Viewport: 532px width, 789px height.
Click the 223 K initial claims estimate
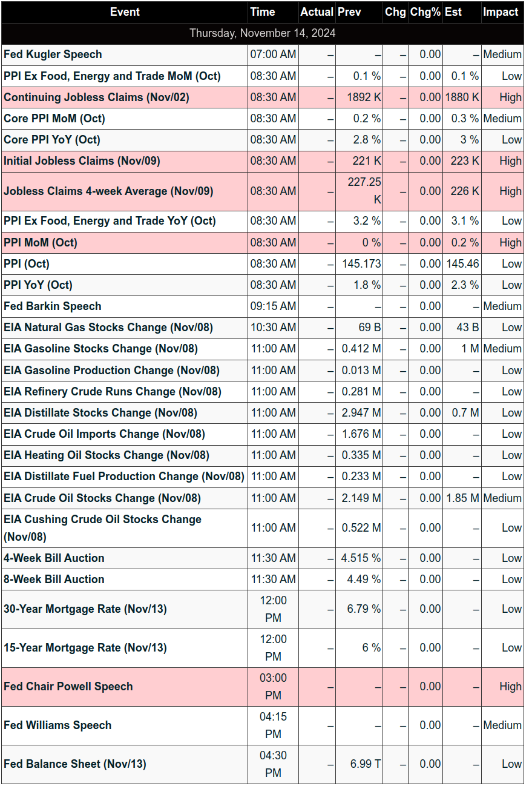tap(465, 161)
